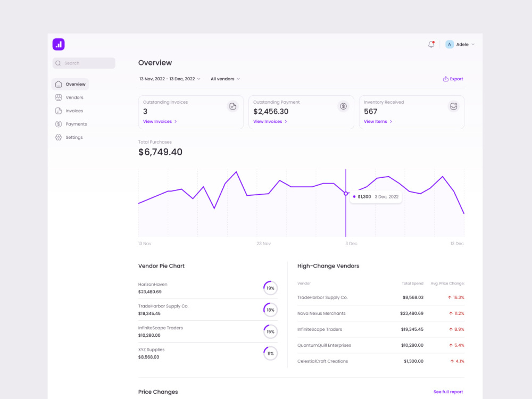The height and width of the screenshot is (399, 532).
Task: Click chevron after View Items
Action: (x=391, y=121)
